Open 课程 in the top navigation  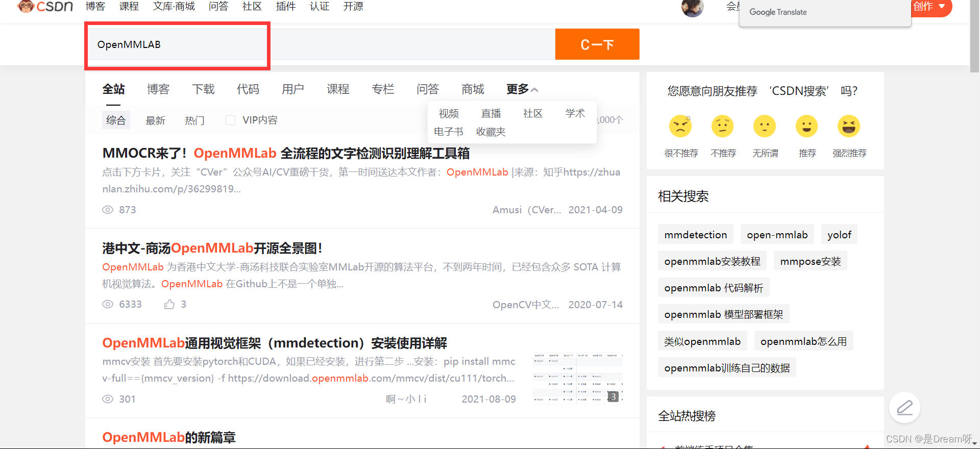(x=129, y=6)
